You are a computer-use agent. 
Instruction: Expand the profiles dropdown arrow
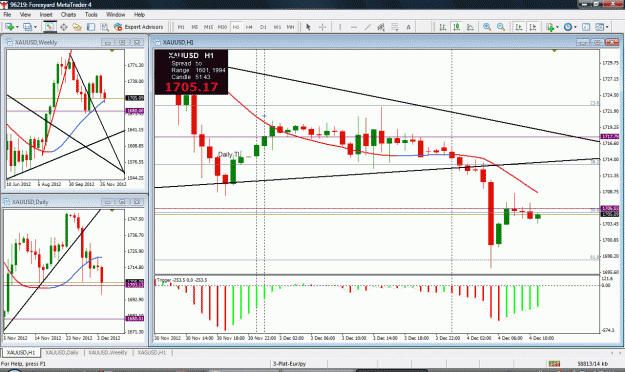click(35, 27)
